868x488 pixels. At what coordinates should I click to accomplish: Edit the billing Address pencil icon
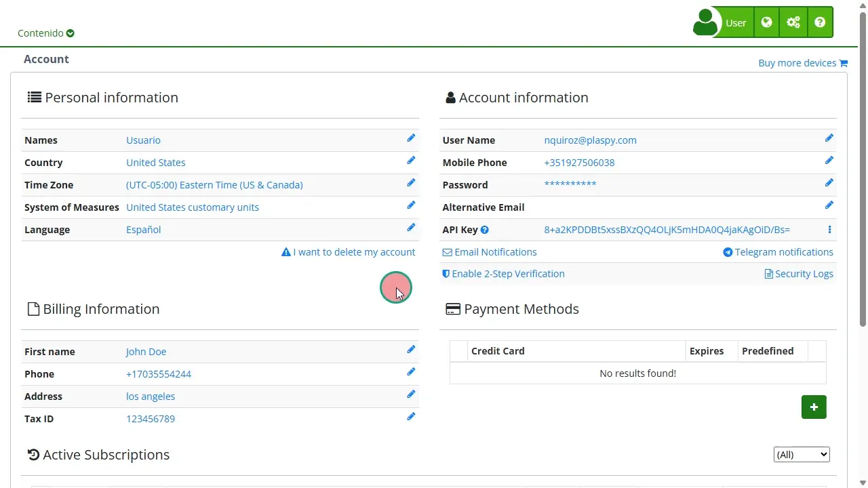point(411,394)
